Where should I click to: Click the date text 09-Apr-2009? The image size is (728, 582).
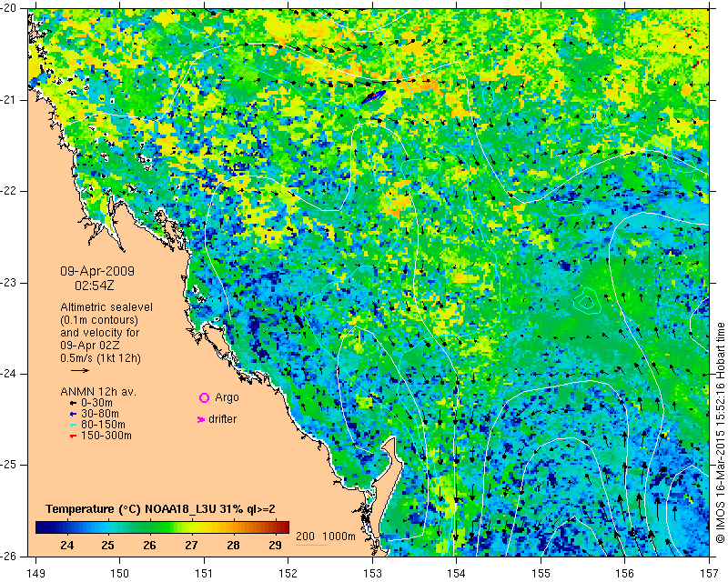tap(97, 271)
